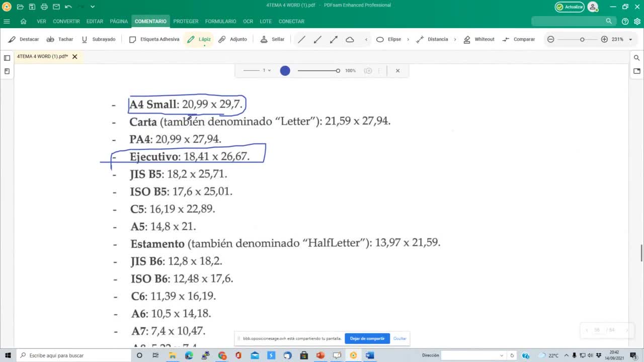Open file using folder icon in title bar
644x362 pixels.
pyautogui.click(x=20, y=7)
